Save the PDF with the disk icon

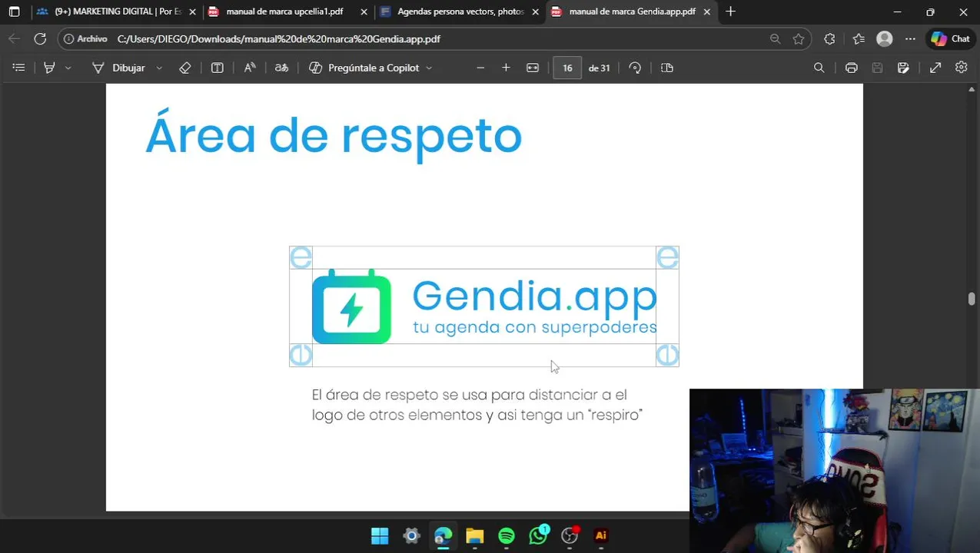pyautogui.click(x=877, y=68)
